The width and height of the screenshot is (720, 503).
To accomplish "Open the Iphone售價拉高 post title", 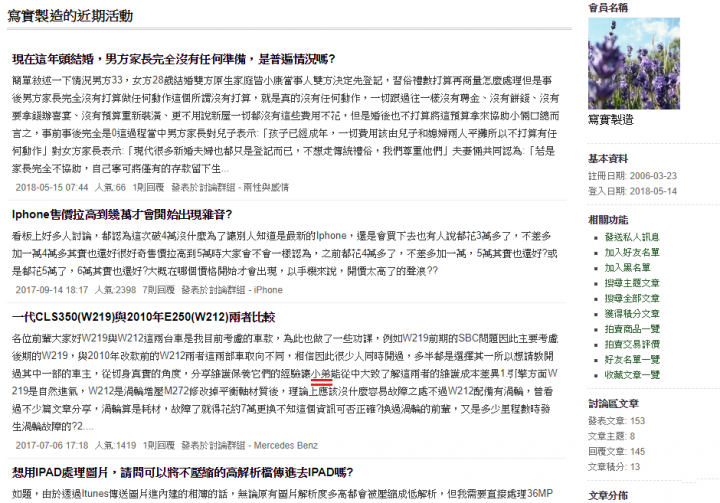I will pyautogui.click(x=122, y=215).
